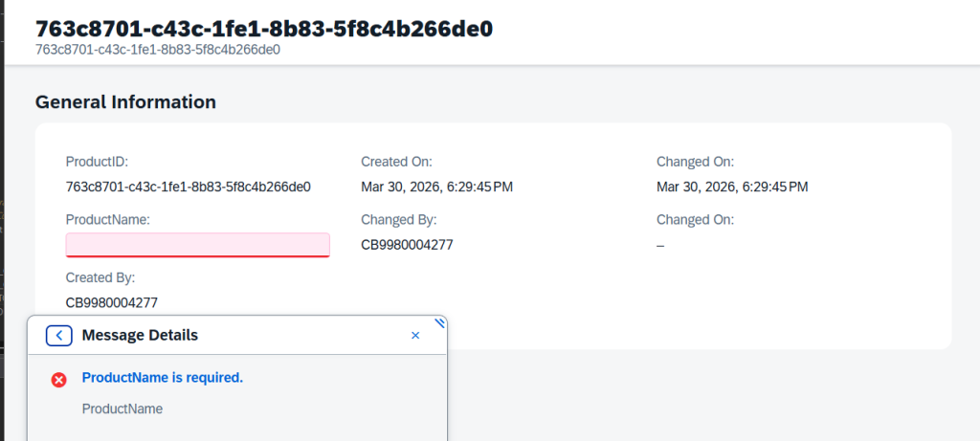Viewport: 980px width, 441px height.
Task: Click the General Information section heading
Action: (125, 101)
